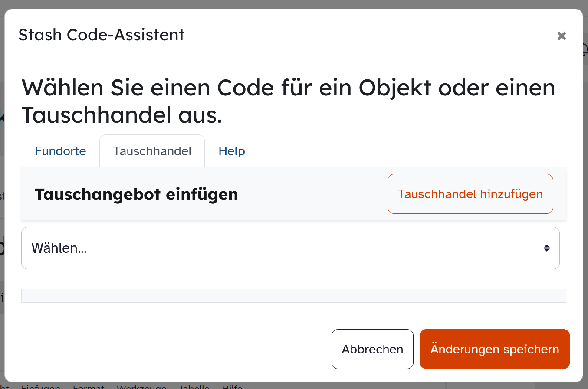This screenshot has height=389, width=588.
Task: Click the Tauschangebot einfügen heading
Action: [136, 194]
